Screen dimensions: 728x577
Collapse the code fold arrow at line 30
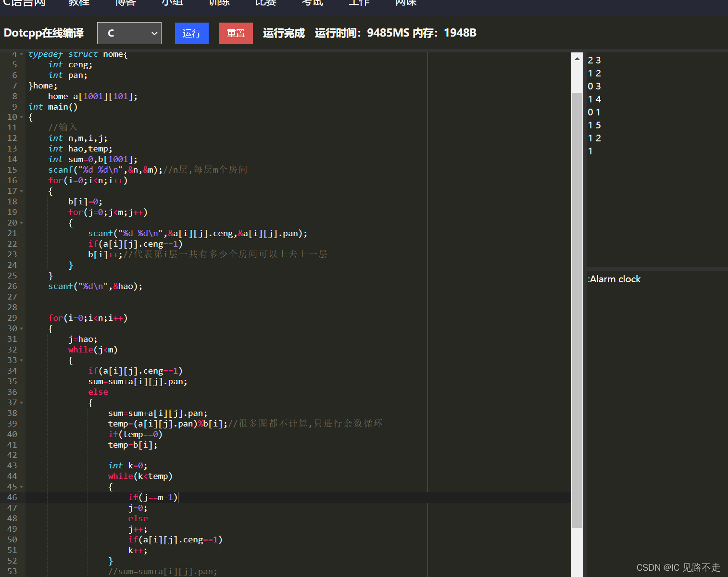click(21, 328)
